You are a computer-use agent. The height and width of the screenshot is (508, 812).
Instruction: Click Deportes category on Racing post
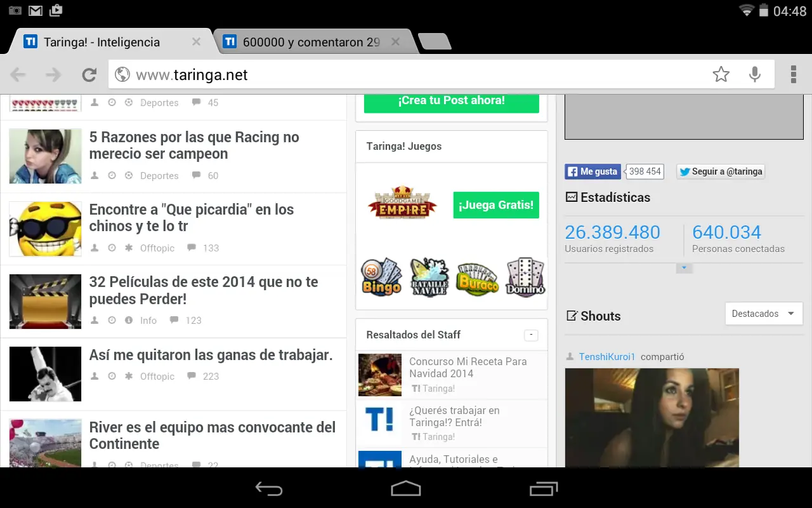(x=159, y=176)
